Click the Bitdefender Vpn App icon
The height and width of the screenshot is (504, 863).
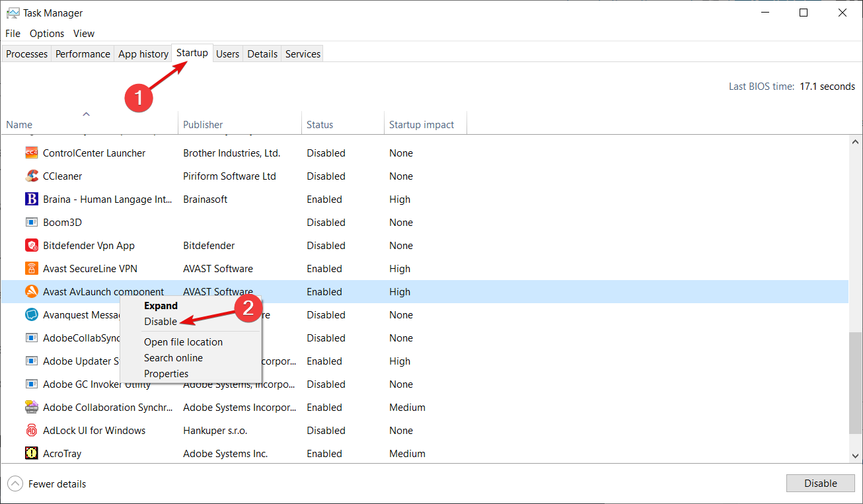tap(31, 246)
